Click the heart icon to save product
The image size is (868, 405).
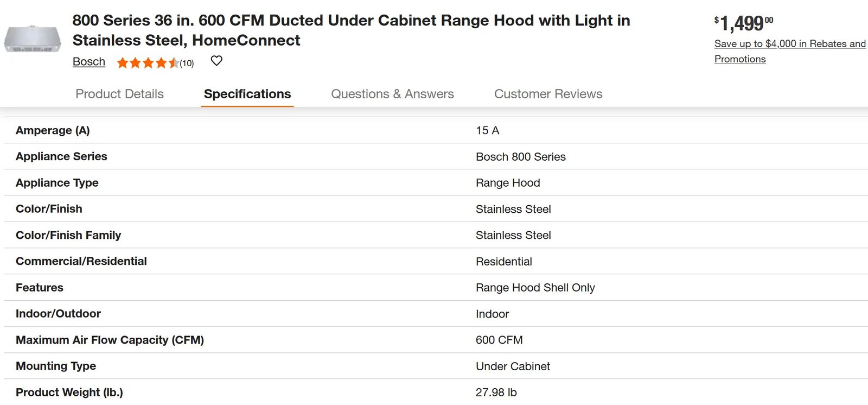coord(216,61)
